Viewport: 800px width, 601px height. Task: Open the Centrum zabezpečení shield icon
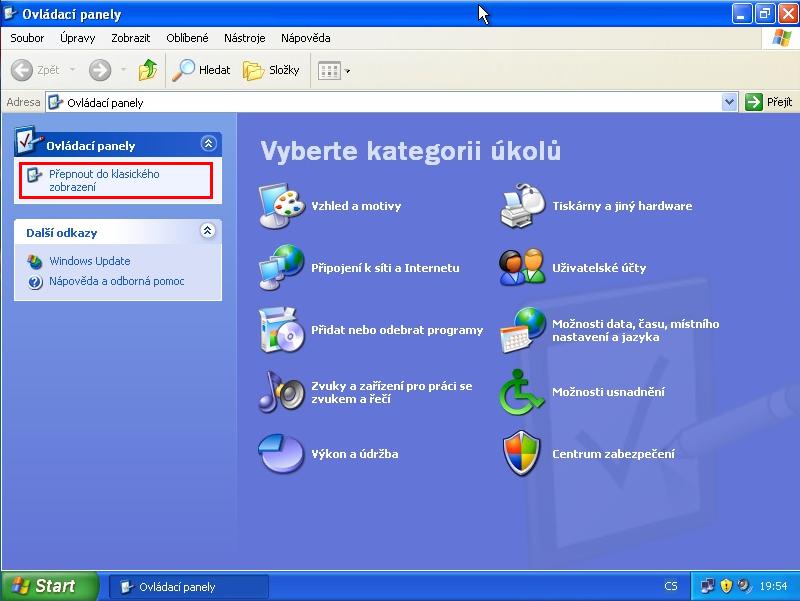coord(521,454)
